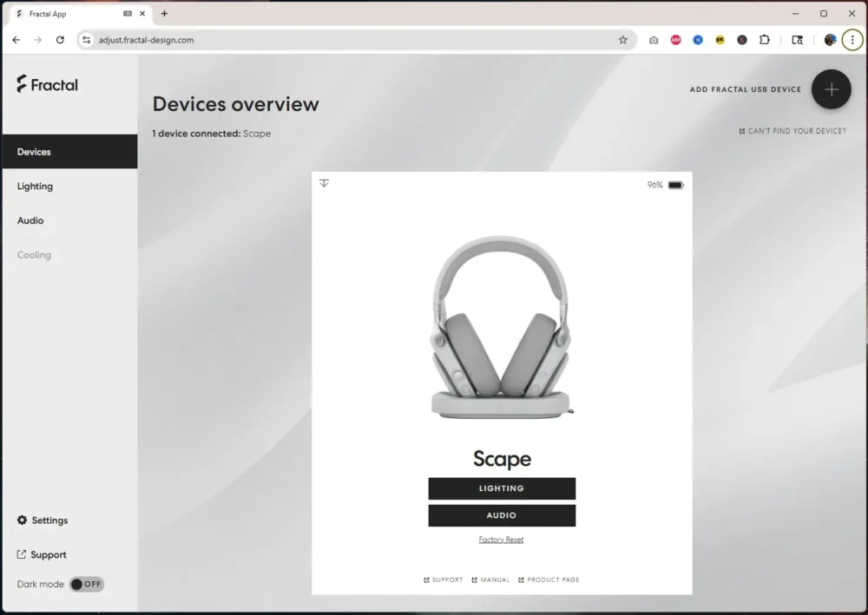This screenshot has width=868, height=615.
Task: Open the MANUAL link on the Scape card
Action: point(490,579)
